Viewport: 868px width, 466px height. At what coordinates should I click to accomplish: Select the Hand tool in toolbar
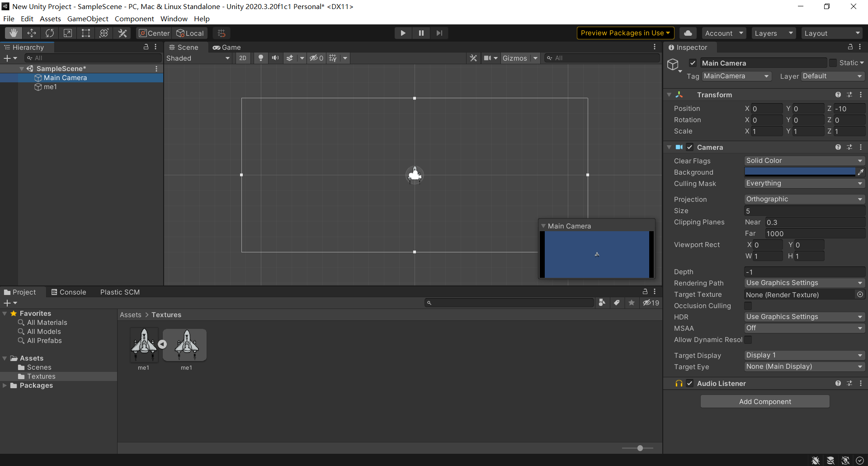tap(14, 33)
